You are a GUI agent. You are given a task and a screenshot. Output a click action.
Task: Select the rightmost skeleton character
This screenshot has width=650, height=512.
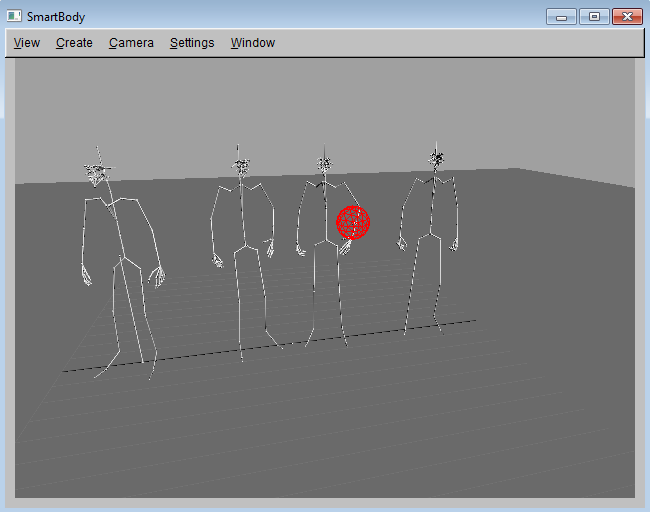pyautogui.click(x=431, y=238)
